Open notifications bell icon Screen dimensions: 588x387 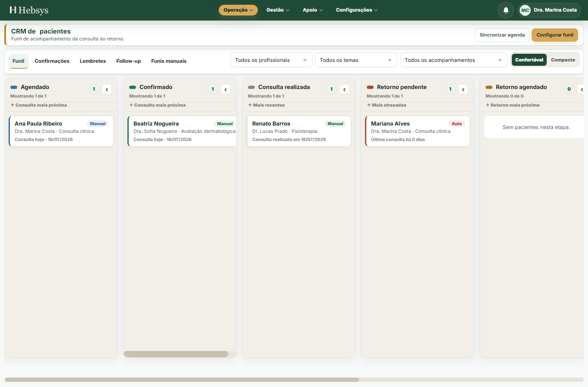506,10
